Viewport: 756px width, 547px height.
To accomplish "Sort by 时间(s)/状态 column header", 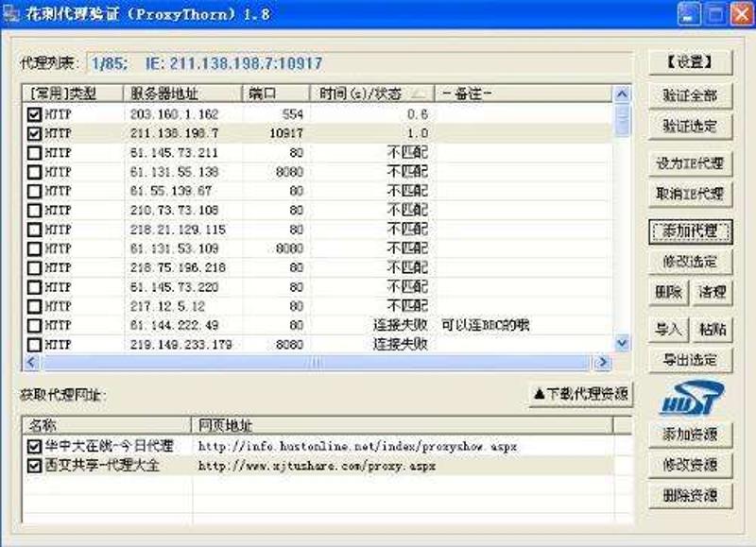I will [x=372, y=94].
